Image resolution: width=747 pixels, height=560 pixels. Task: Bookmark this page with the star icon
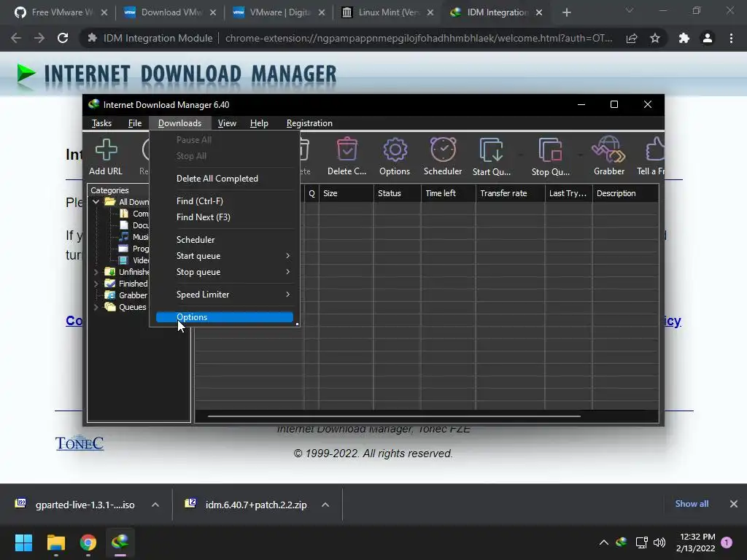(x=655, y=38)
